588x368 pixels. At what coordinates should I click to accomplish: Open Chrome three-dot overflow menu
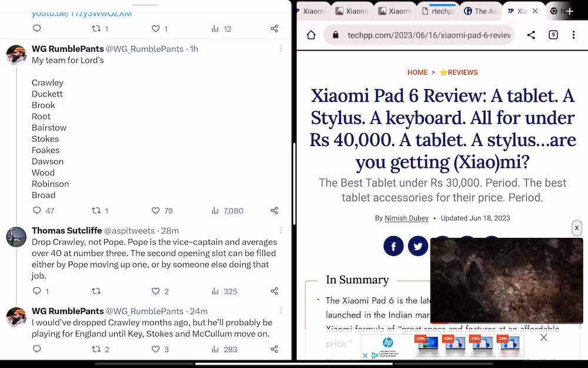(x=573, y=35)
